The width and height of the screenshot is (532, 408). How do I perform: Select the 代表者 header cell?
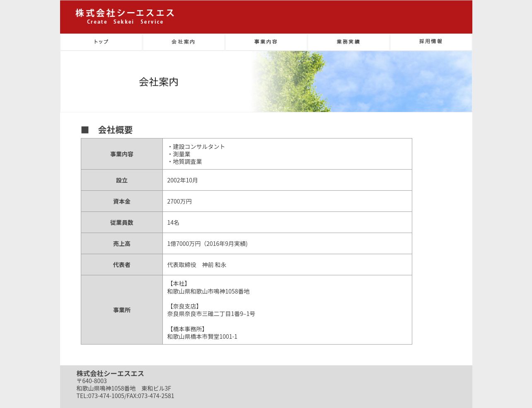click(x=122, y=265)
